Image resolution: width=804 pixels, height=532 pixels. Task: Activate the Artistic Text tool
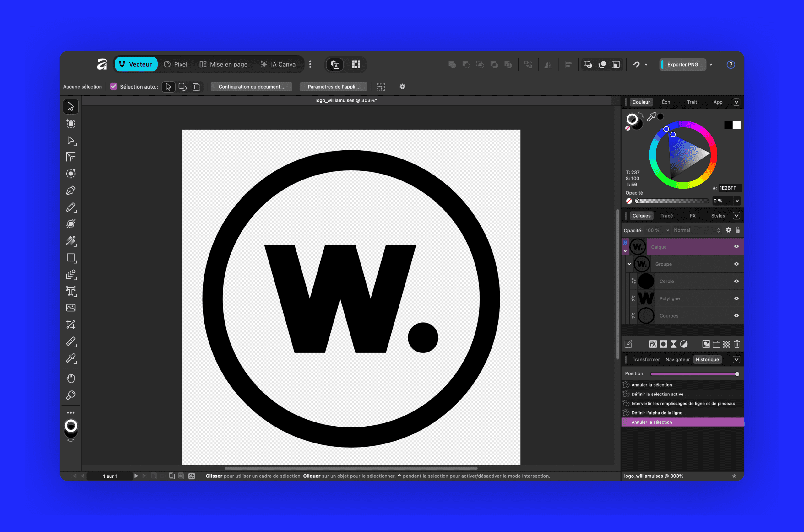pos(71,291)
